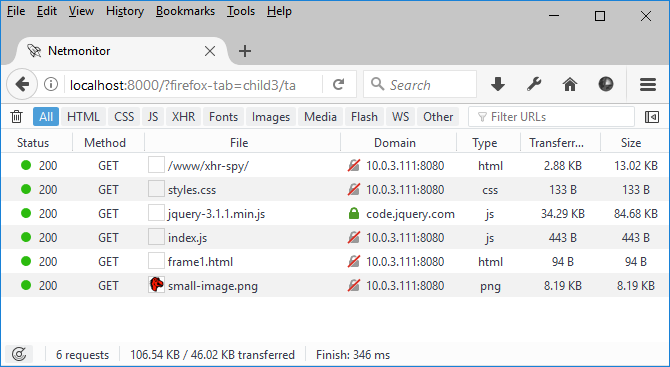
Task: Show site information icon in address bar
Action: pyautogui.click(x=51, y=85)
